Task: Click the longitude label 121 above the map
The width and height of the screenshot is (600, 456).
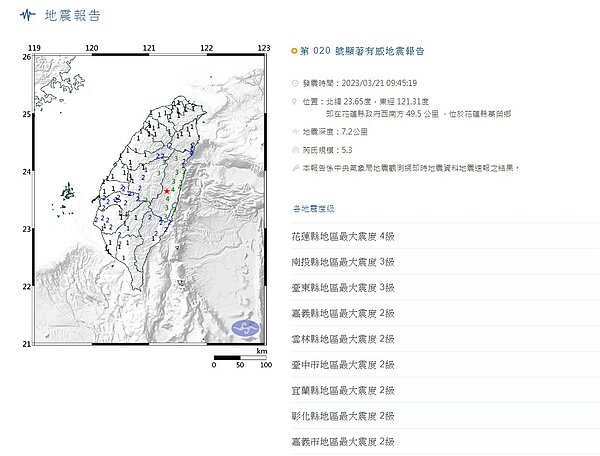Action: [x=149, y=48]
